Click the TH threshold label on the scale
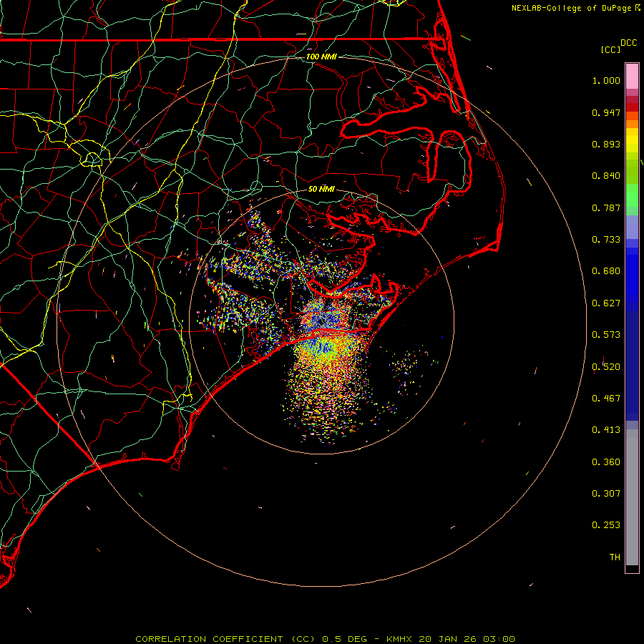 point(615,557)
